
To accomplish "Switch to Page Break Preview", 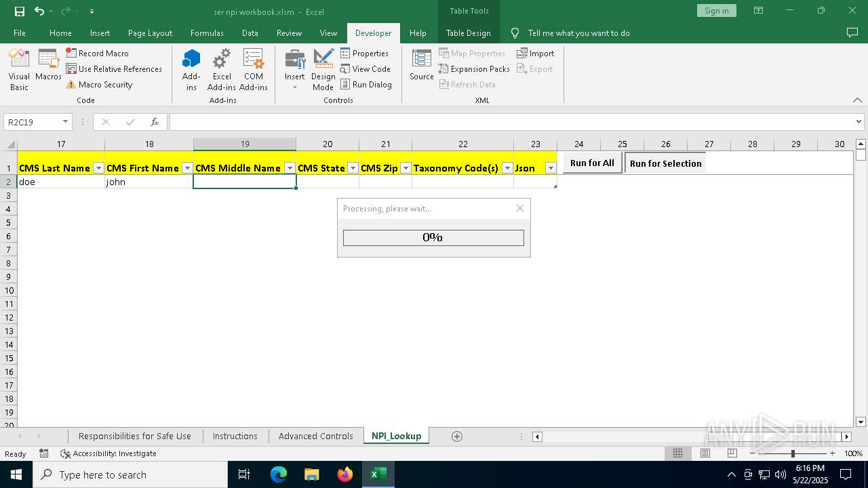I will tap(732, 453).
